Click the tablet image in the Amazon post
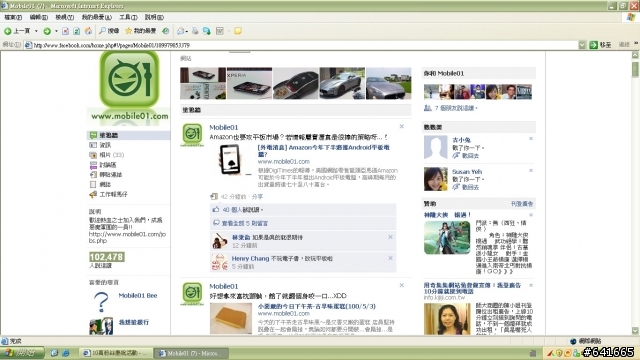 [231, 160]
